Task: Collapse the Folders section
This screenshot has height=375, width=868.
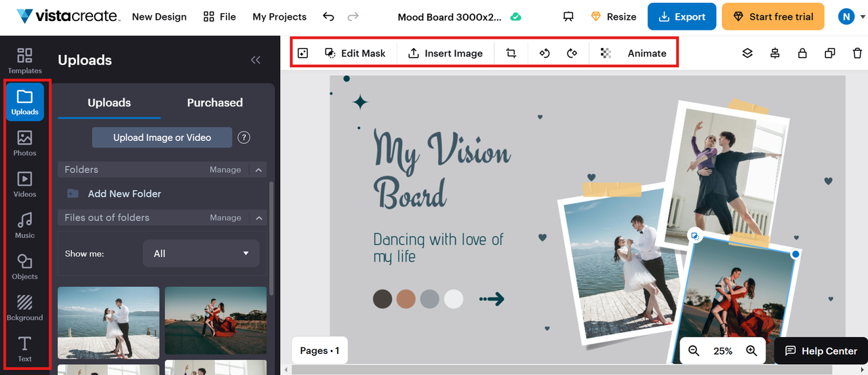Action: (258, 170)
